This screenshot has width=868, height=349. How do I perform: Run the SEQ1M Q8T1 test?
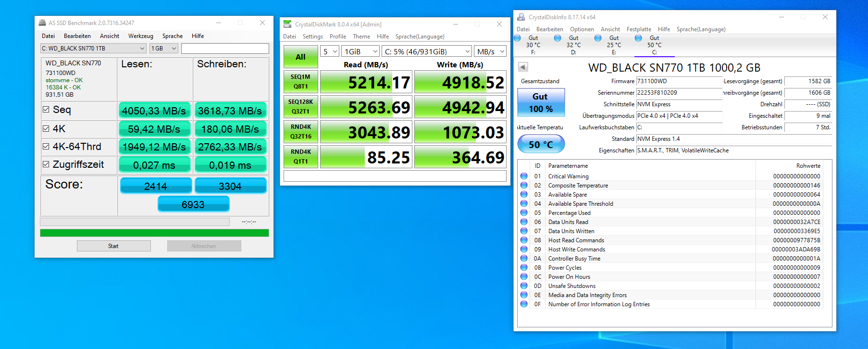(x=301, y=82)
